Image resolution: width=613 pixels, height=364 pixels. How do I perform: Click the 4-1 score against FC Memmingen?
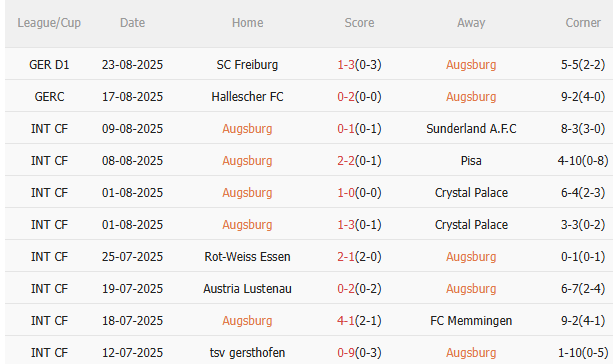(x=346, y=321)
